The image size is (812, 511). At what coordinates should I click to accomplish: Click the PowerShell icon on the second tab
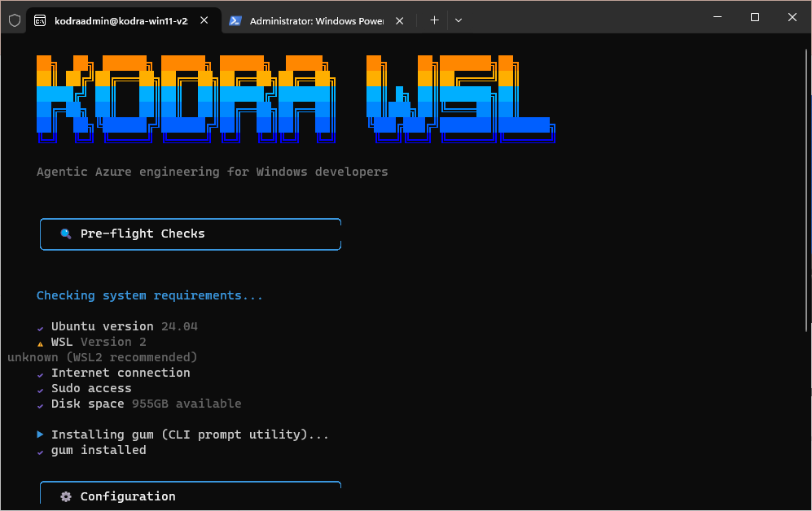(235, 20)
